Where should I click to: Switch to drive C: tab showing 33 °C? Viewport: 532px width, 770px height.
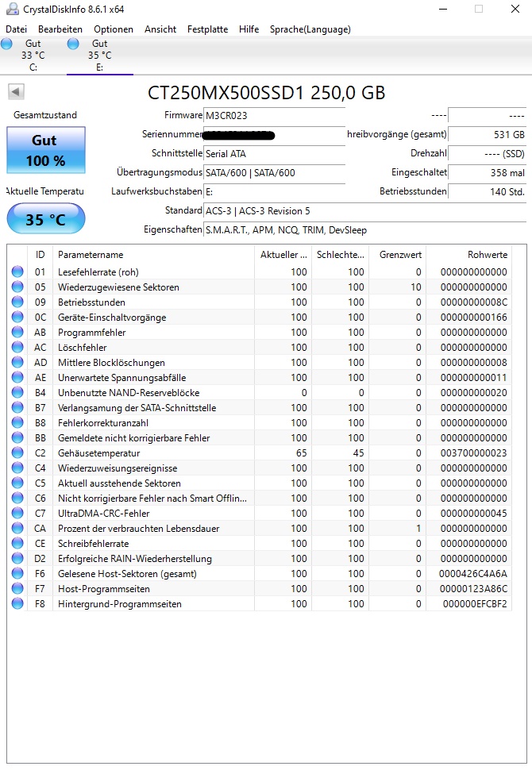pos(33,56)
